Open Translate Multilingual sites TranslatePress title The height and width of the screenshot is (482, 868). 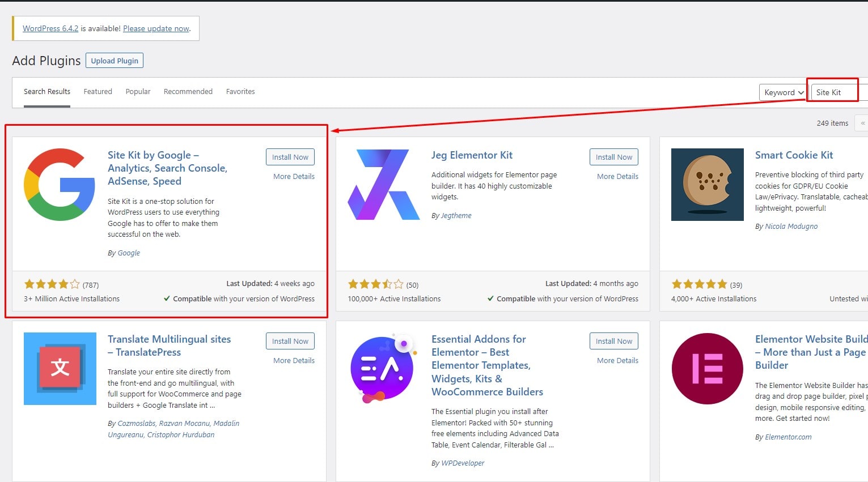169,345
